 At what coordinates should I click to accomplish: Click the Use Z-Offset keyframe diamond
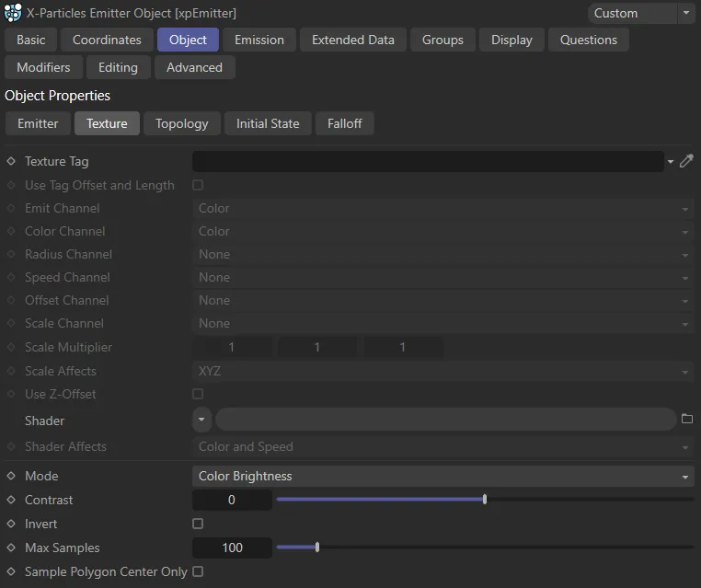[11, 394]
